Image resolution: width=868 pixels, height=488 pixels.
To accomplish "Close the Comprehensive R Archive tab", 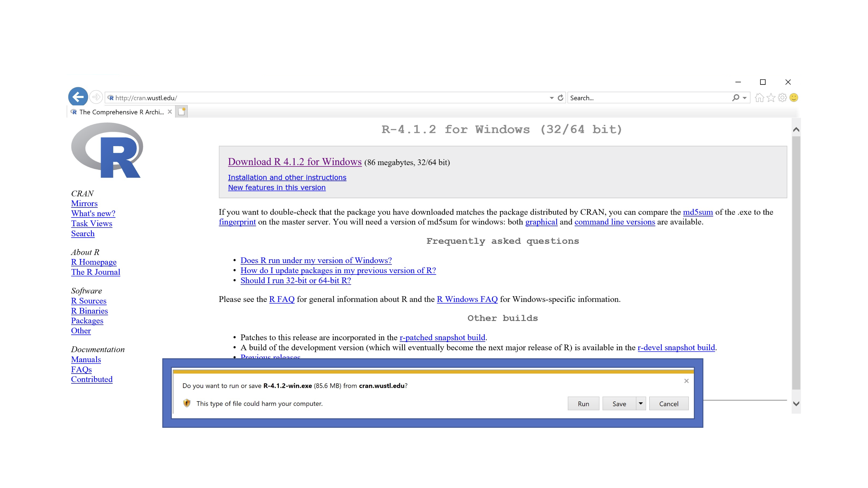I will coord(170,112).
